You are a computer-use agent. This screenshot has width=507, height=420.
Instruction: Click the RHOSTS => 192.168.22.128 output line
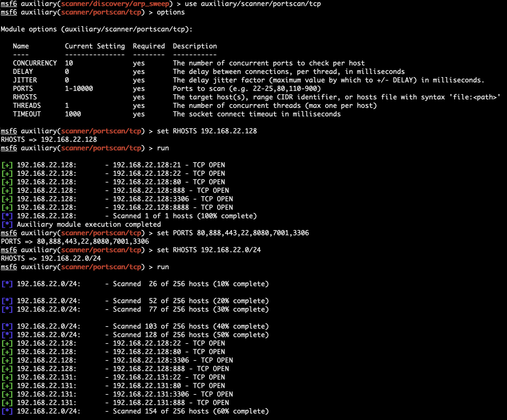(x=49, y=140)
